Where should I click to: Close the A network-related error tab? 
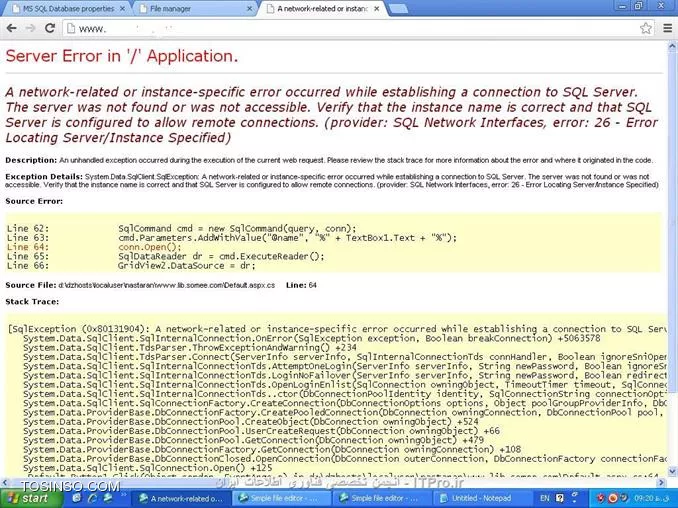(377, 9)
